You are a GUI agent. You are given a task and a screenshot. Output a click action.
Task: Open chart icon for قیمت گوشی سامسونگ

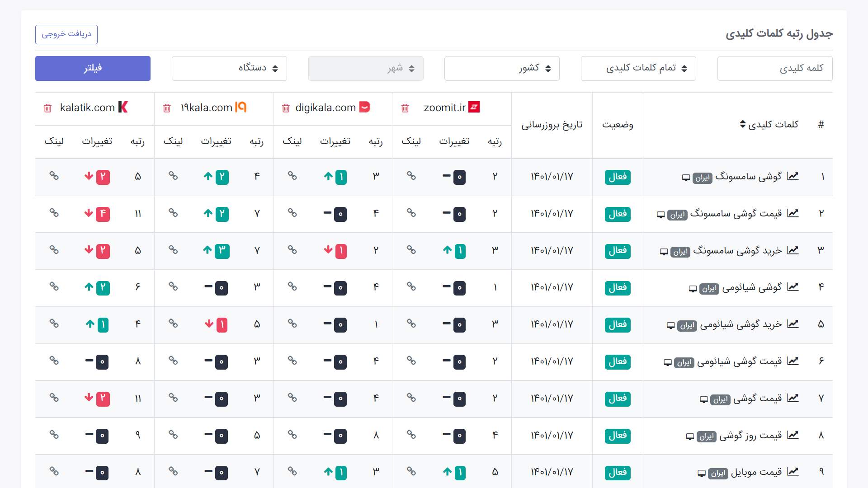coord(793,213)
